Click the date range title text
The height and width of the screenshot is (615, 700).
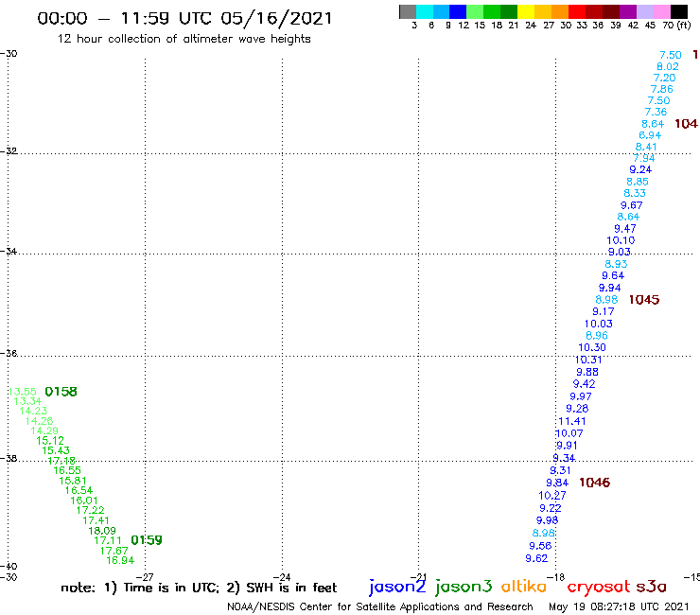(184, 18)
